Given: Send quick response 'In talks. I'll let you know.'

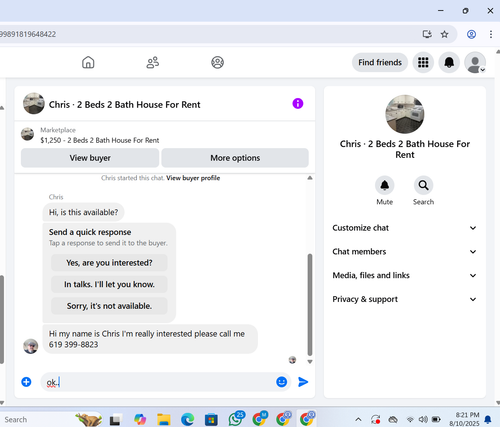Looking at the screenshot, I should 109,284.
